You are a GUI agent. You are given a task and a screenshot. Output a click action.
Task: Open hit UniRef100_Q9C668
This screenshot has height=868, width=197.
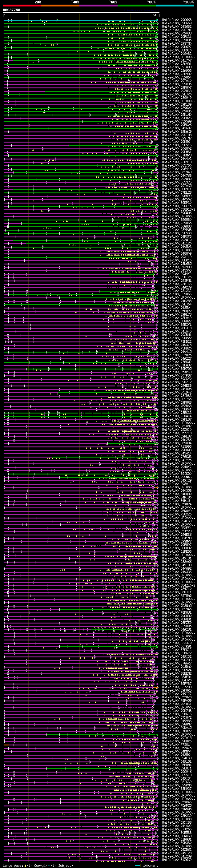point(177,20)
